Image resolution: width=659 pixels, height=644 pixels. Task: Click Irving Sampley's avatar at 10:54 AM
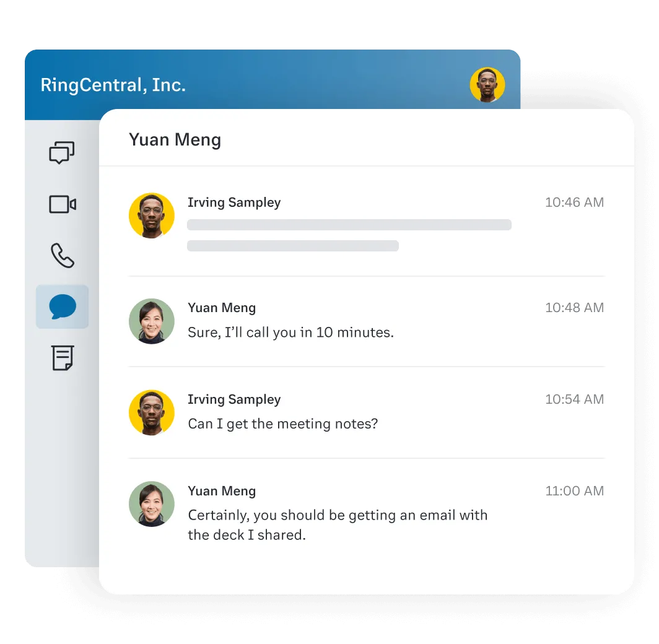(x=151, y=412)
